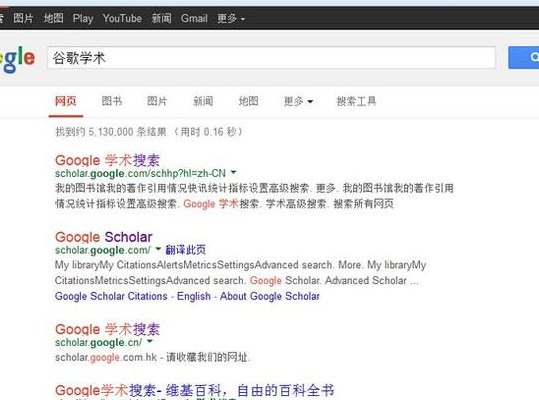
Task: Expand the 更多 dropdown in the results tabs
Action: pos(298,101)
